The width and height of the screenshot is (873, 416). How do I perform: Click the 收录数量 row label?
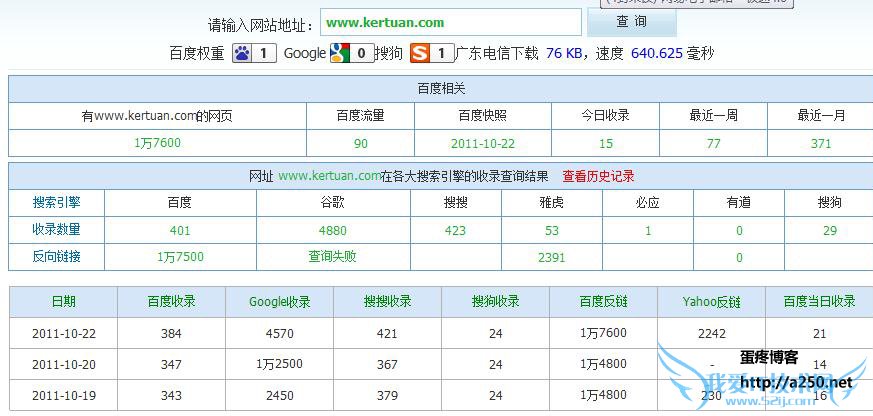coord(56,229)
